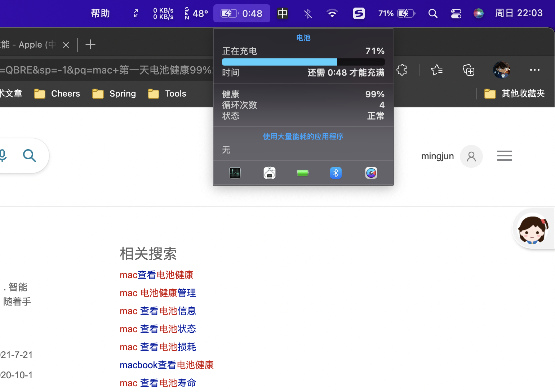This screenshot has height=392, width=555.
Task: Expand the 其他收藏夹 bookmarks folder
Action: pyautogui.click(x=515, y=94)
